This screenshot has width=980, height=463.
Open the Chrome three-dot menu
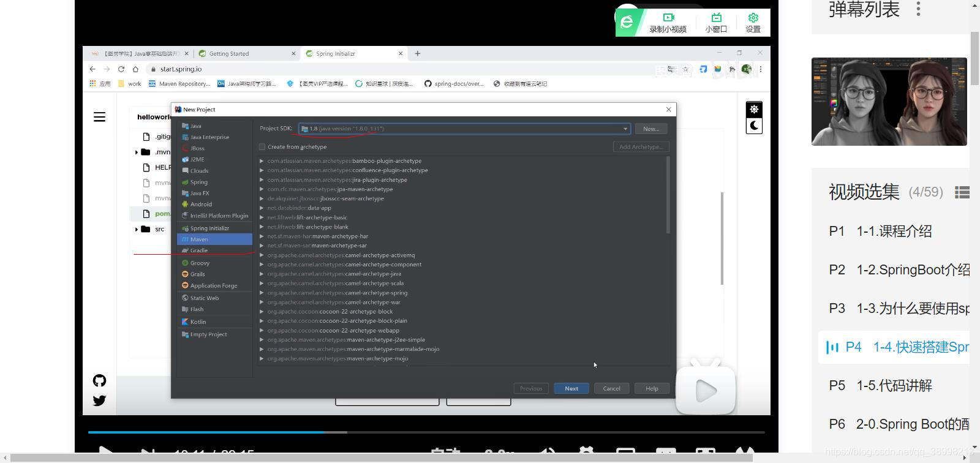point(761,69)
